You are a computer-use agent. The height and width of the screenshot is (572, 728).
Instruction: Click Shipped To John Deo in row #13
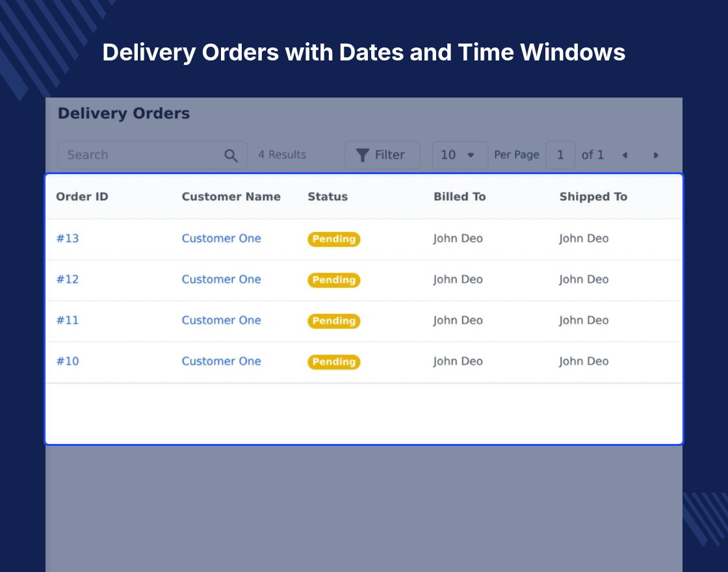point(584,238)
